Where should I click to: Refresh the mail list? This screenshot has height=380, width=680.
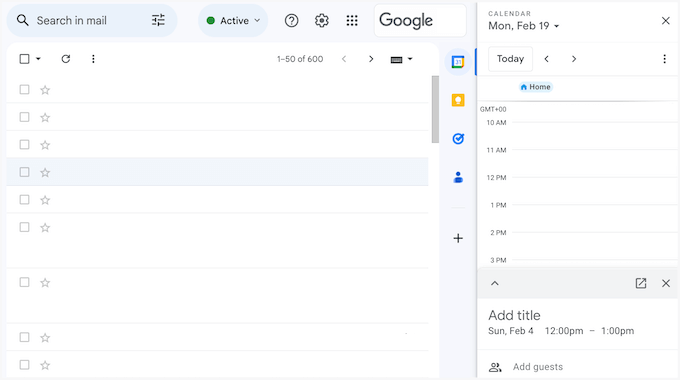coord(65,59)
